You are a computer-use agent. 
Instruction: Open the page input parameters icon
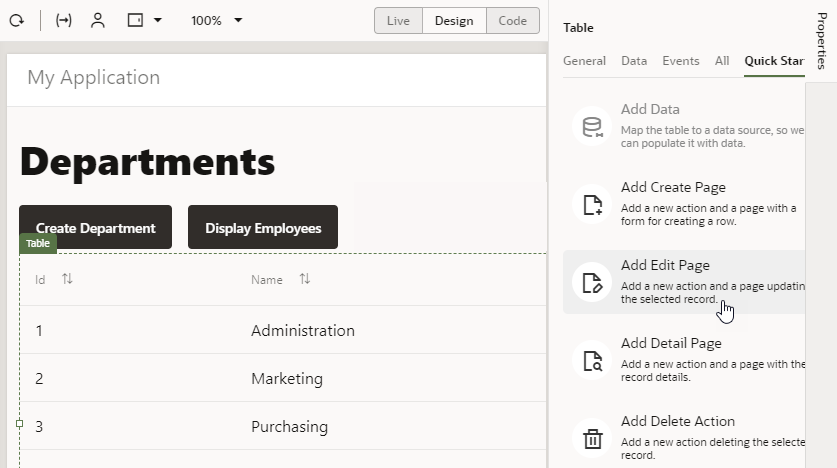pos(64,21)
